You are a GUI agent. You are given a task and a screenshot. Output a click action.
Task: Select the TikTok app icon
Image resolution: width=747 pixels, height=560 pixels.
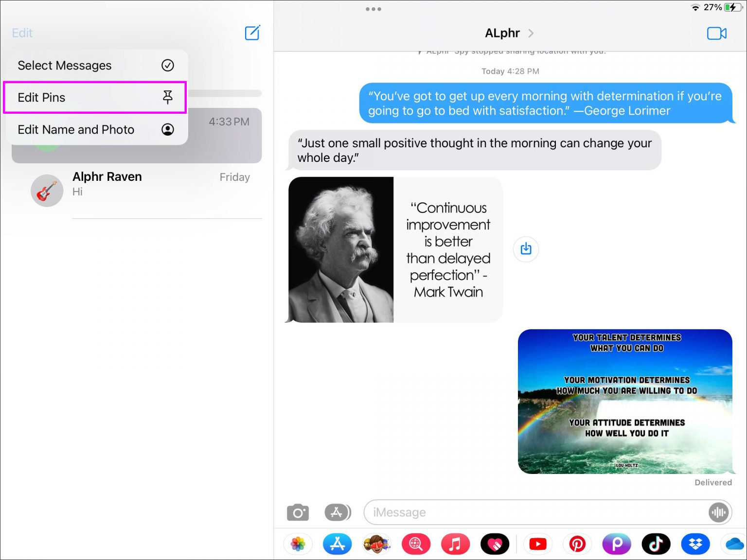pos(656,544)
